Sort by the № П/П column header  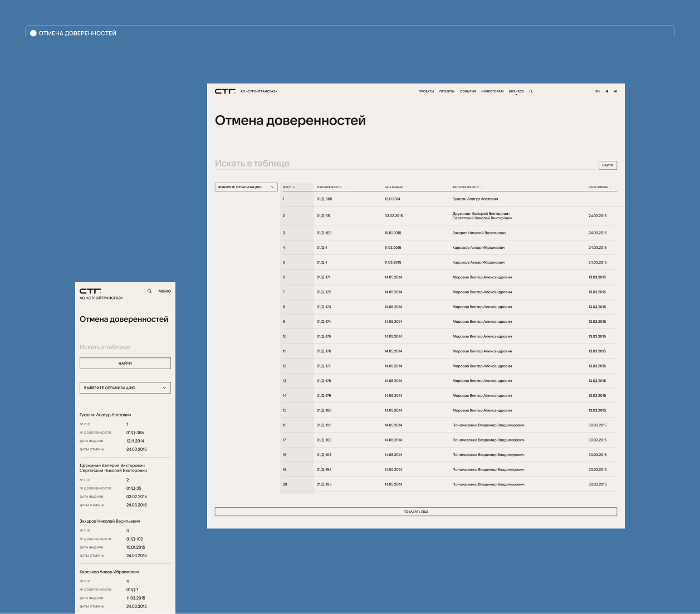pyautogui.click(x=288, y=187)
